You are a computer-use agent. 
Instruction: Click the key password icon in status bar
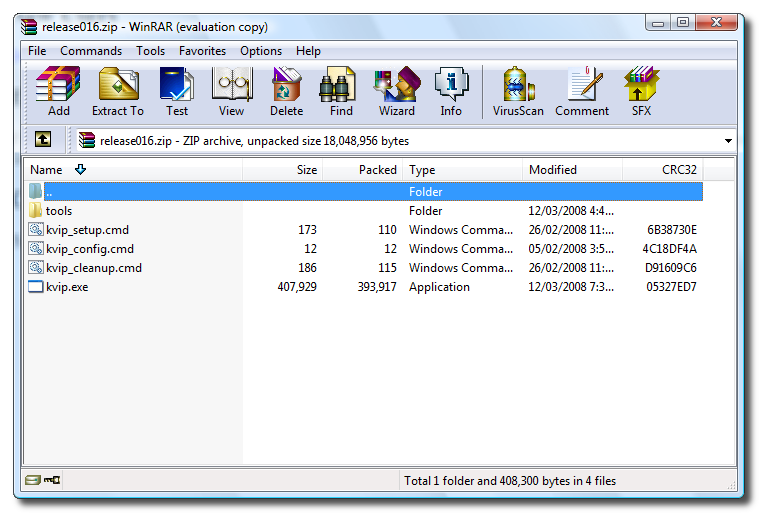52,480
